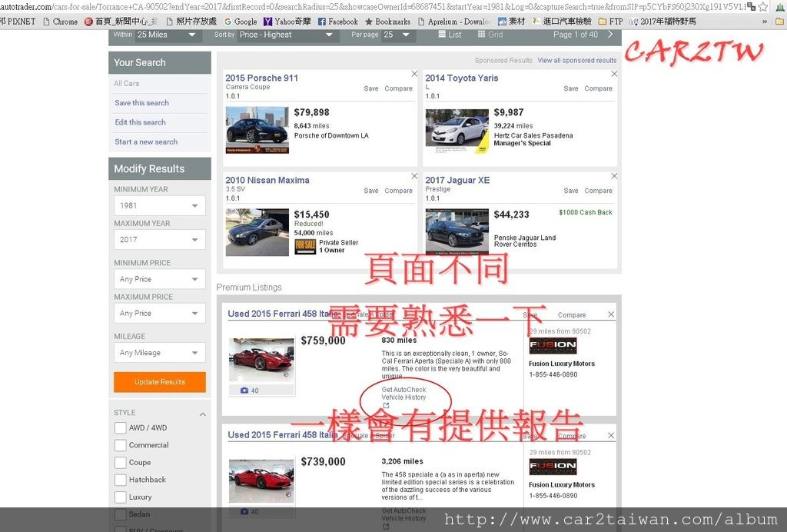Click Start a new search link
The height and width of the screenshot is (532, 787).
point(146,141)
